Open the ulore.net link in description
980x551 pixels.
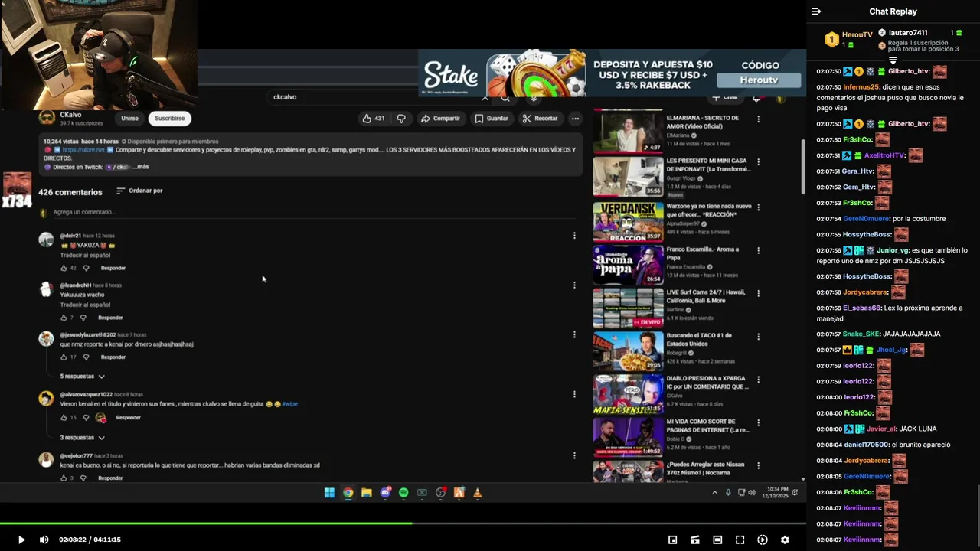point(83,149)
